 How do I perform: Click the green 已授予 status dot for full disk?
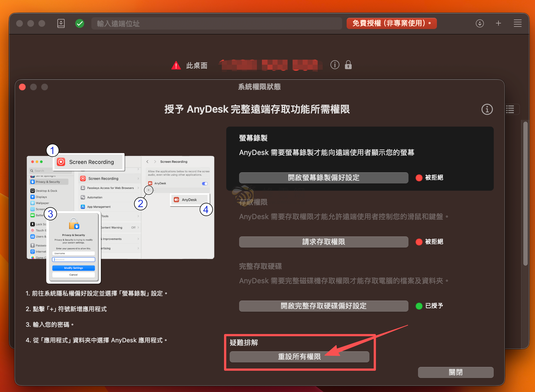419,306
